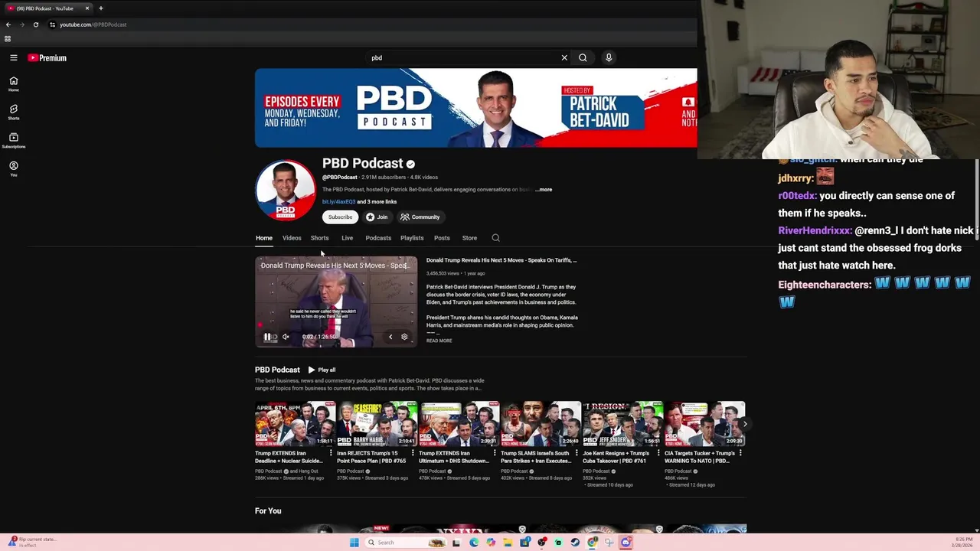
Task: Switch to the Live tab
Action: 347,238
